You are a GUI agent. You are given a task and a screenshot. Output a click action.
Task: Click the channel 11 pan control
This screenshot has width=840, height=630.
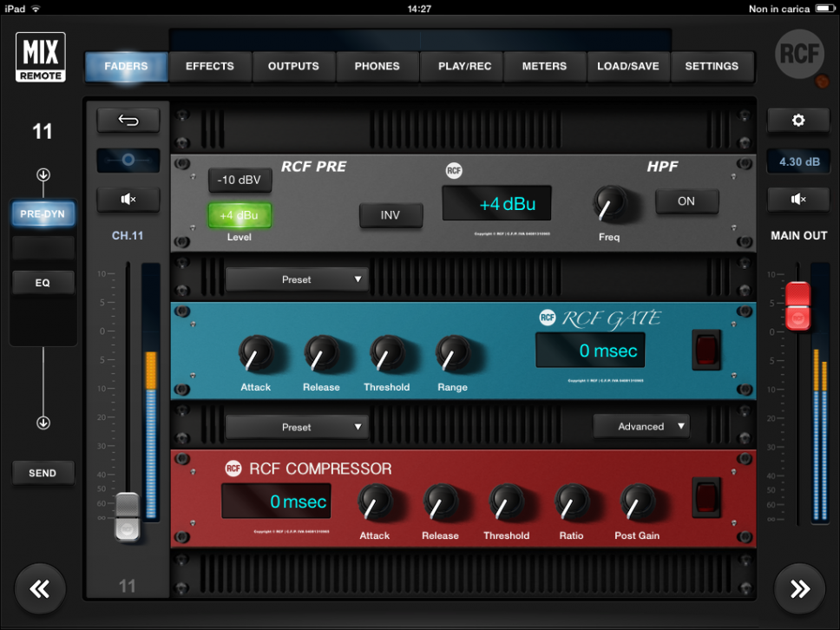[128, 161]
